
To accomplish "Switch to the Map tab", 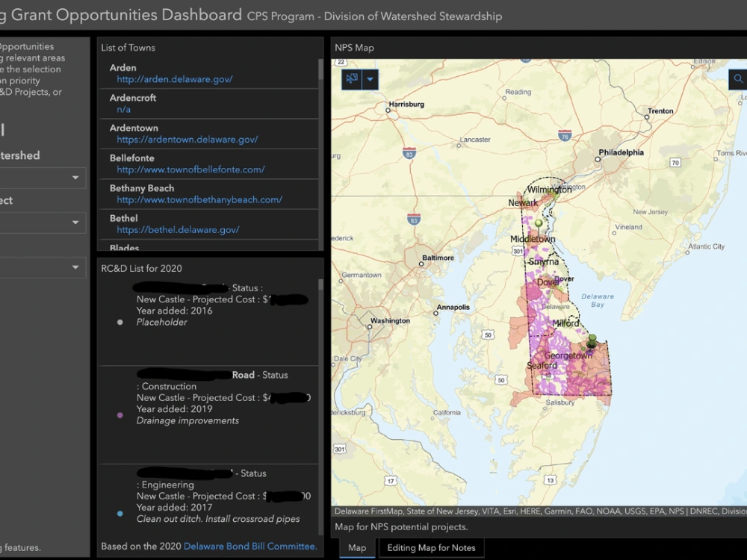I will (357, 547).
